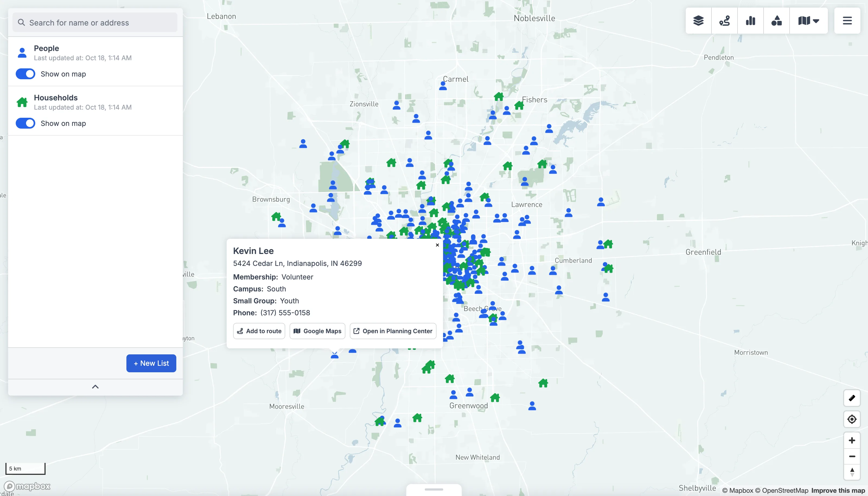This screenshot has width=868, height=496.
Task: Select house marker directly west of Fishers label
Action: (x=499, y=96)
